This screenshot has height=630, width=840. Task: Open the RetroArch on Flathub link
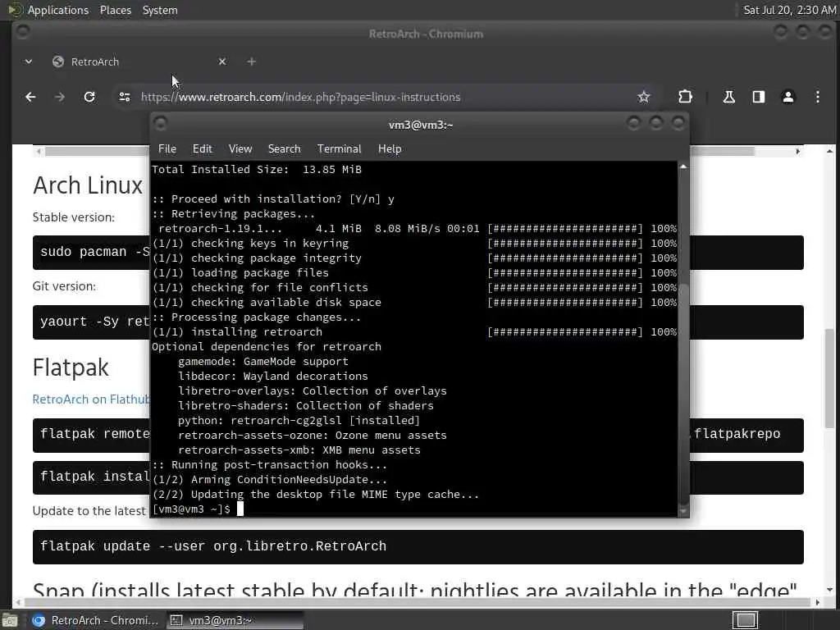(x=91, y=399)
